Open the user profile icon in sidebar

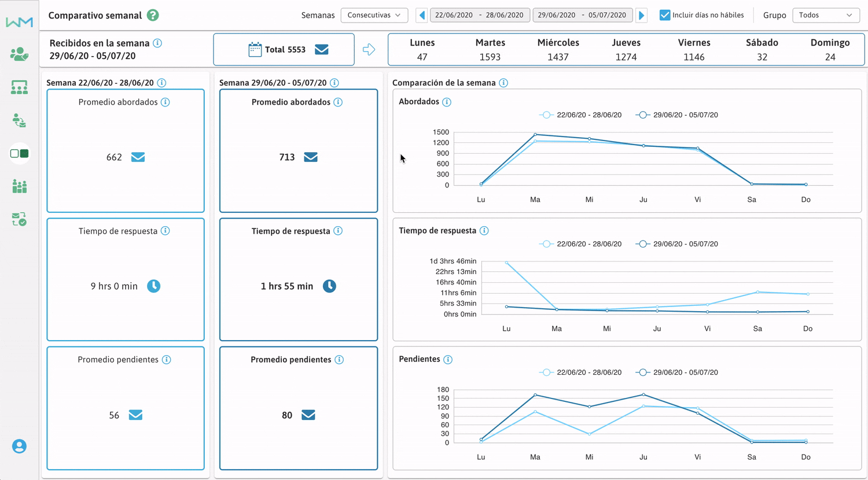19,446
